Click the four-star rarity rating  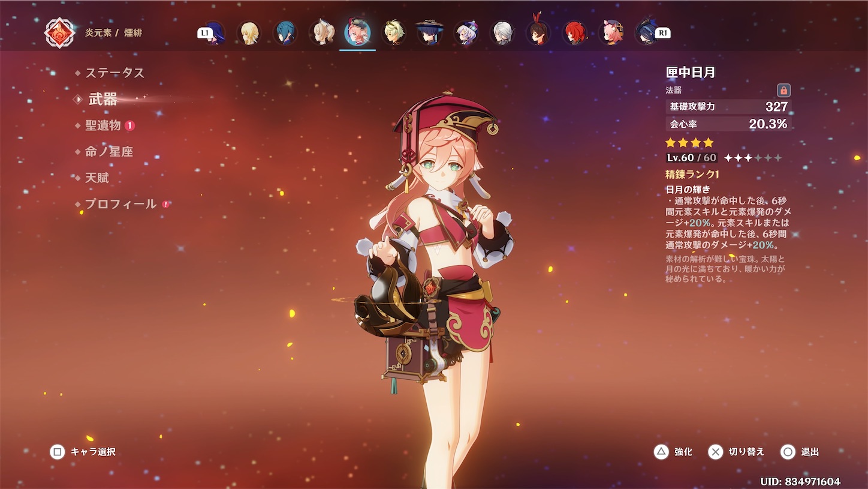[689, 143]
